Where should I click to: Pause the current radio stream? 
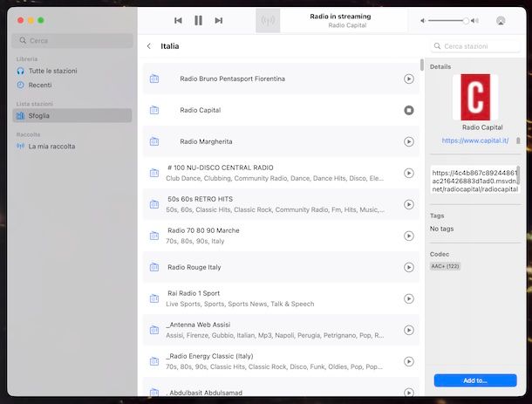(x=198, y=20)
